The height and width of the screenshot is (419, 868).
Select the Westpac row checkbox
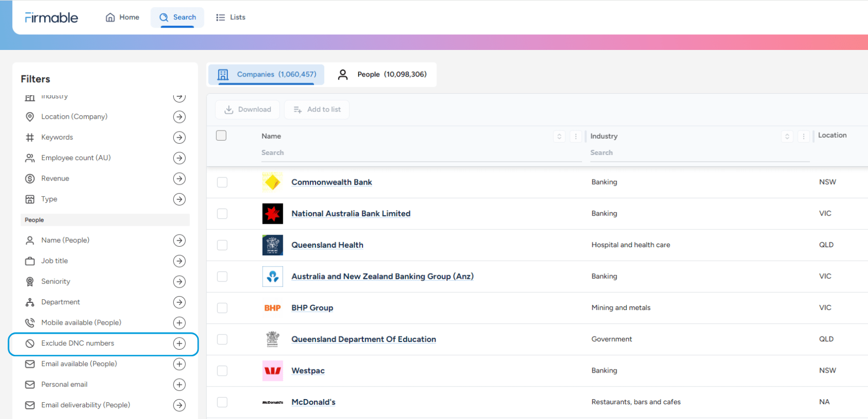[222, 371]
